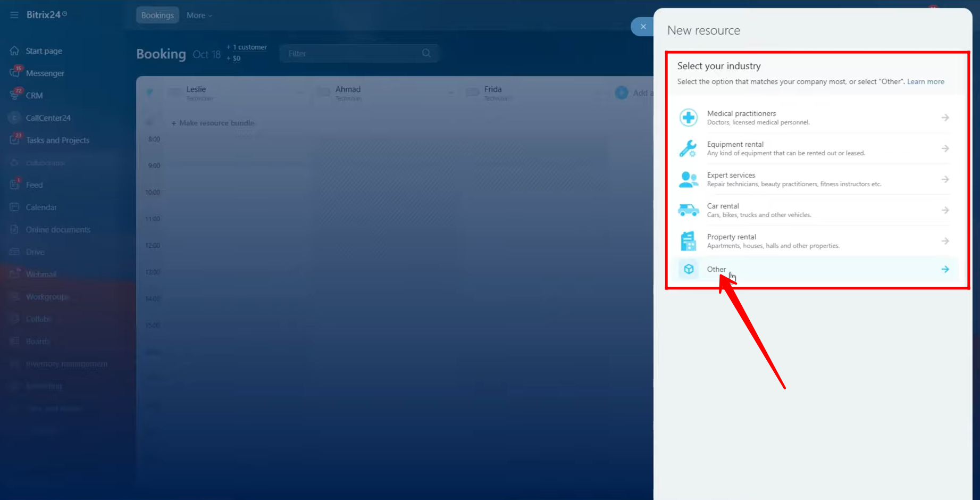The width and height of the screenshot is (980, 500).
Task: Click the Car rental vehicle icon
Action: (688, 210)
